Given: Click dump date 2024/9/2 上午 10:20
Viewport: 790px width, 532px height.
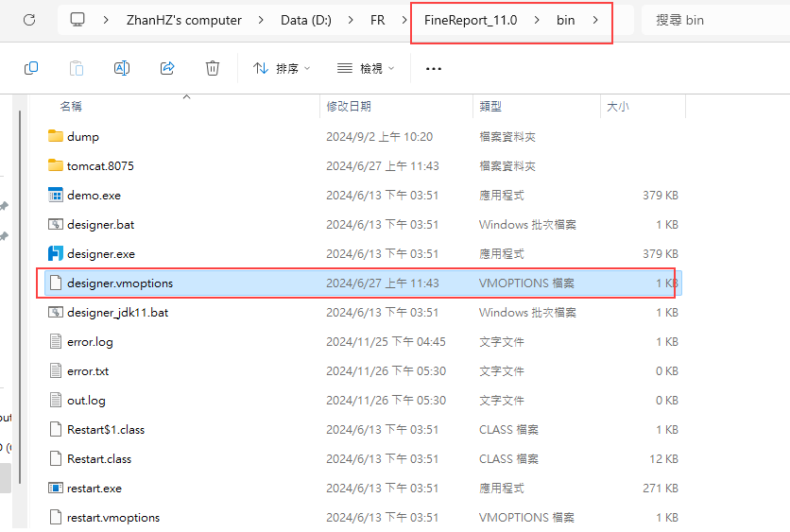Looking at the screenshot, I should [379, 136].
